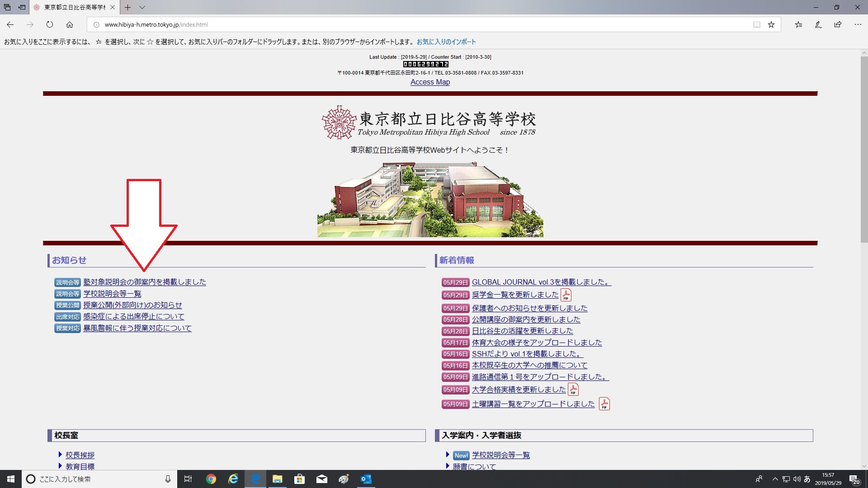Close the Hibiya High School tab

113,7
